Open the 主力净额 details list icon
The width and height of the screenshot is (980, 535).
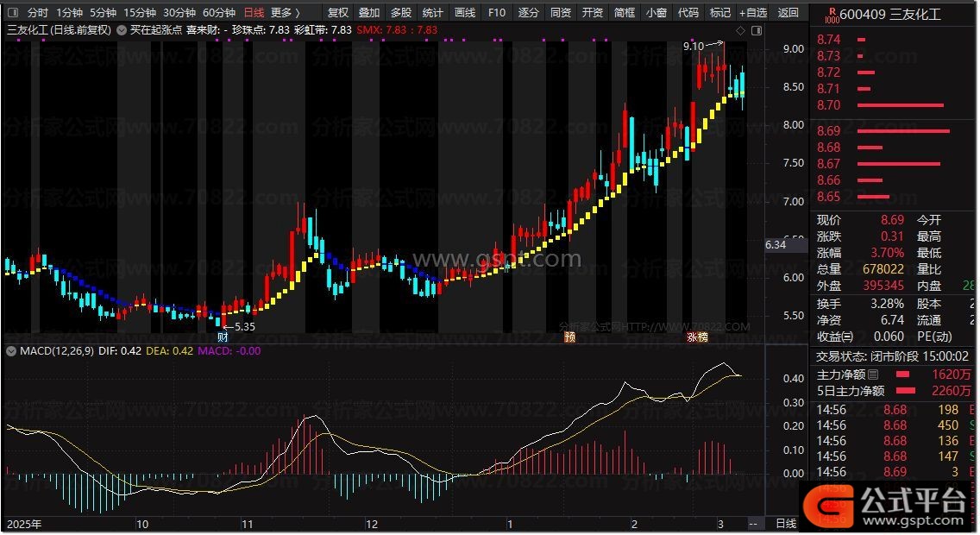coord(873,374)
